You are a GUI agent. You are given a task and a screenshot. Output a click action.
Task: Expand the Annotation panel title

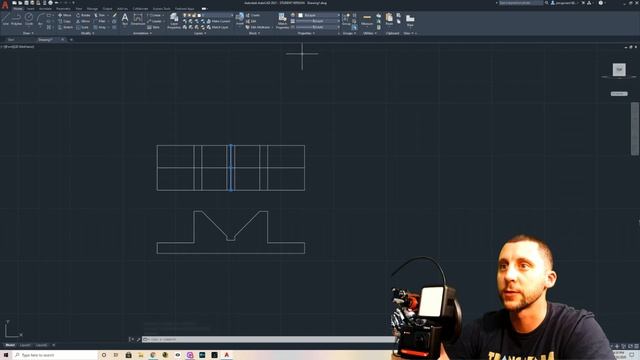pyautogui.click(x=142, y=33)
